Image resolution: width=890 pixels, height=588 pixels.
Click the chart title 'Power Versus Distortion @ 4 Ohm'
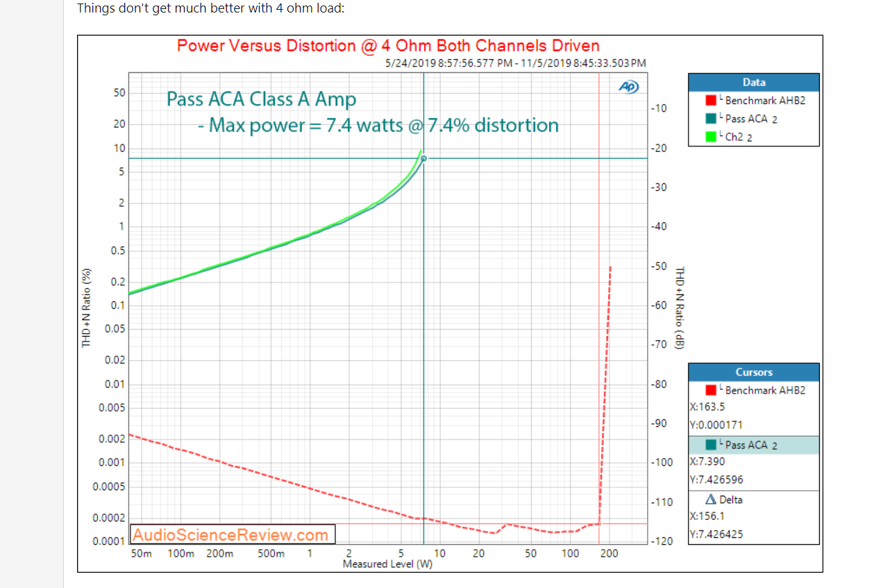tap(388, 46)
